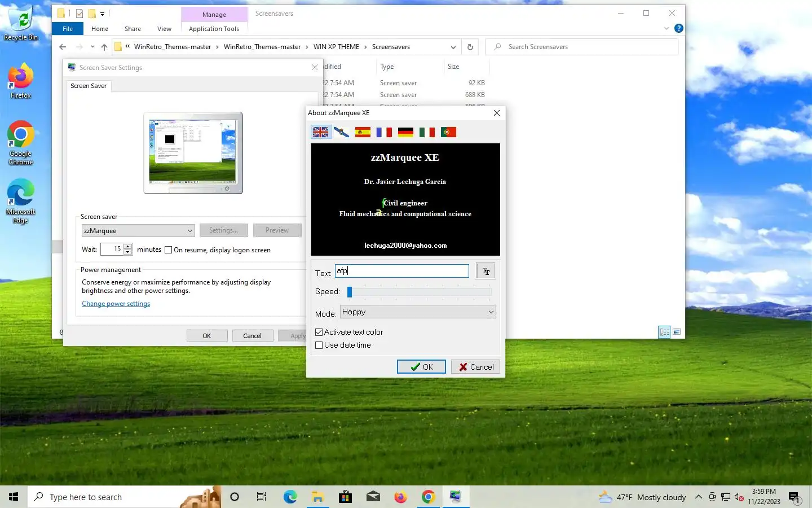Open Windows Start menu

(14, 497)
